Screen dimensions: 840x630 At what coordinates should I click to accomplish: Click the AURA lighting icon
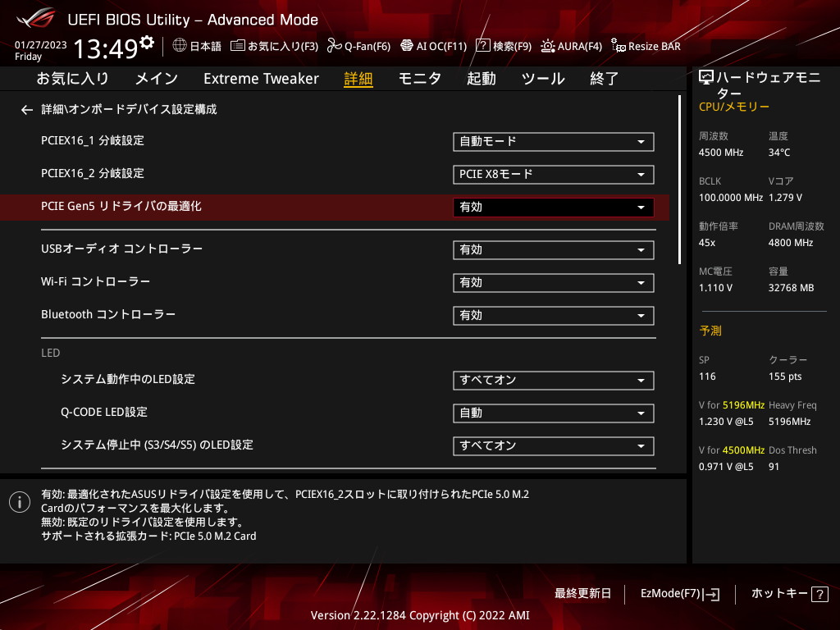point(547,46)
